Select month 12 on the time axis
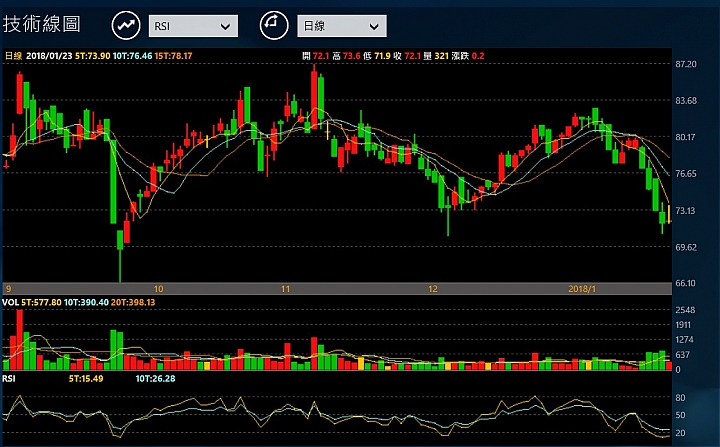This screenshot has width=720, height=447. [433, 289]
